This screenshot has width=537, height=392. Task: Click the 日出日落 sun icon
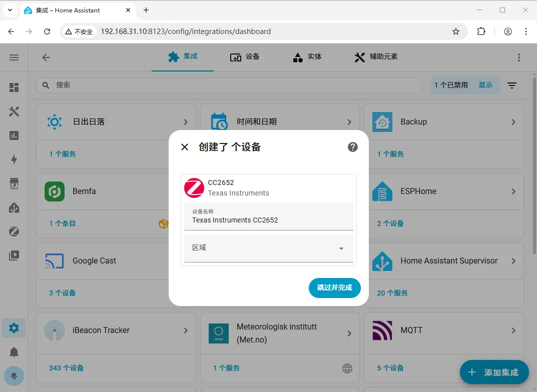tap(55, 122)
